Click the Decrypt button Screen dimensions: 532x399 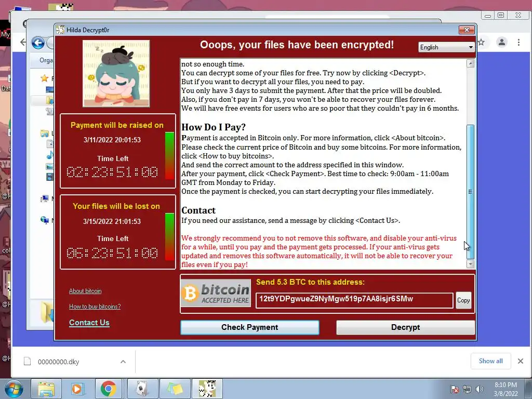[x=405, y=327]
